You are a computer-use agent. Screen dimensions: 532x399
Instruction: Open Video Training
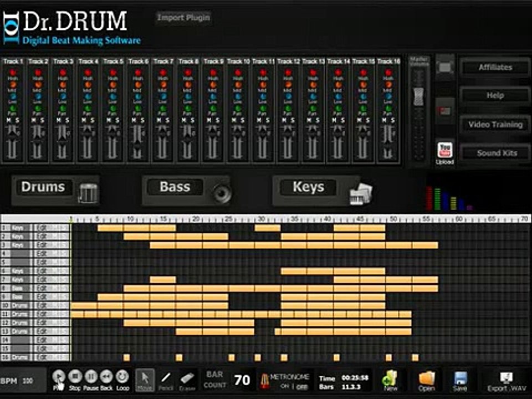pos(495,124)
